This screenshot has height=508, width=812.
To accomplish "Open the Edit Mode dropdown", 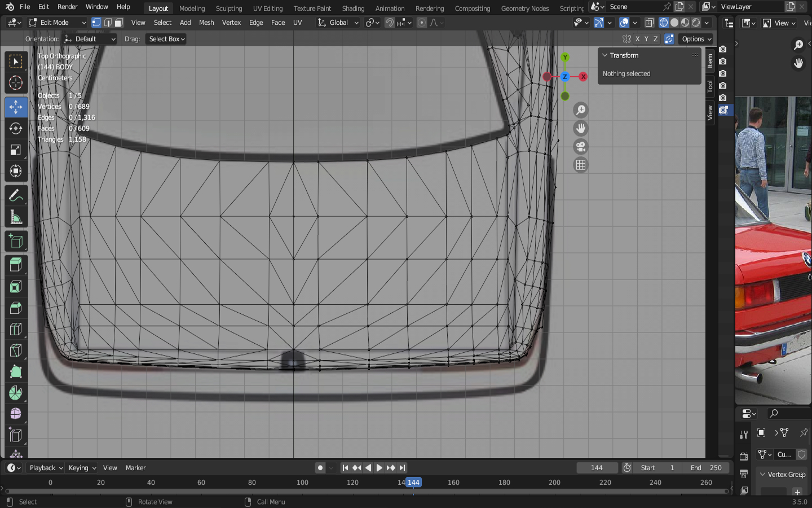I will tap(57, 23).
